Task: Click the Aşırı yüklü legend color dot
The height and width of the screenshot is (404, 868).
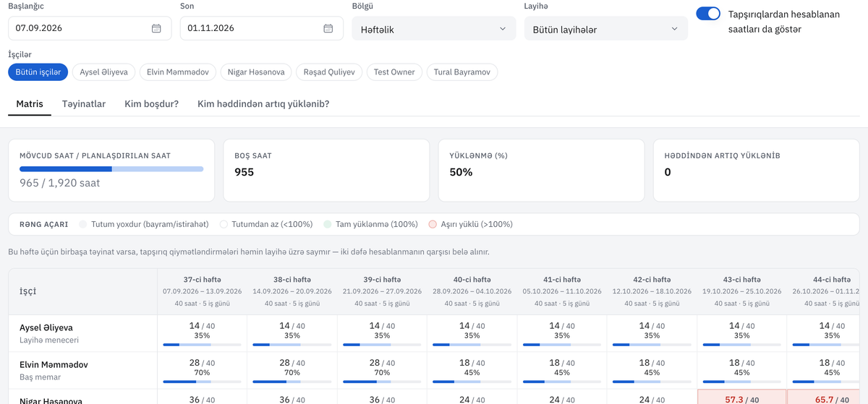Action: pyautogui.click(x=433, y=224)
